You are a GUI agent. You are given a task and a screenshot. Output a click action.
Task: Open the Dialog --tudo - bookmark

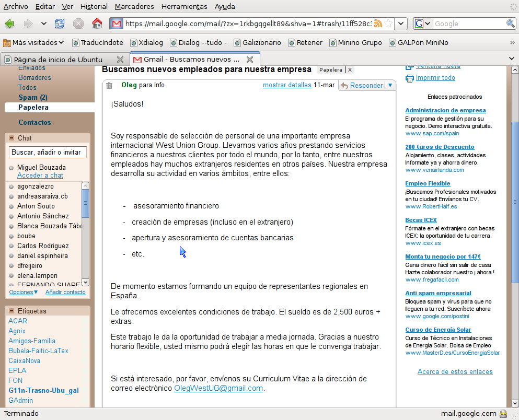point(199,43)
